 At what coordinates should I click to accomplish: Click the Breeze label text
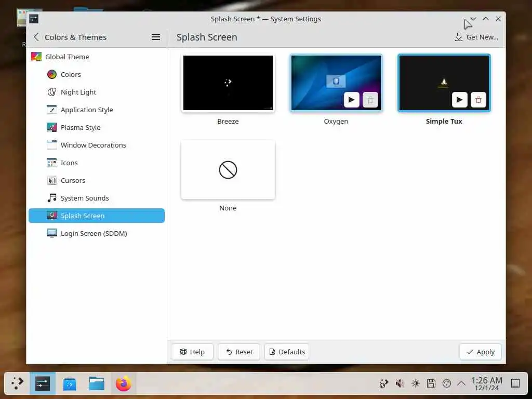228,121
